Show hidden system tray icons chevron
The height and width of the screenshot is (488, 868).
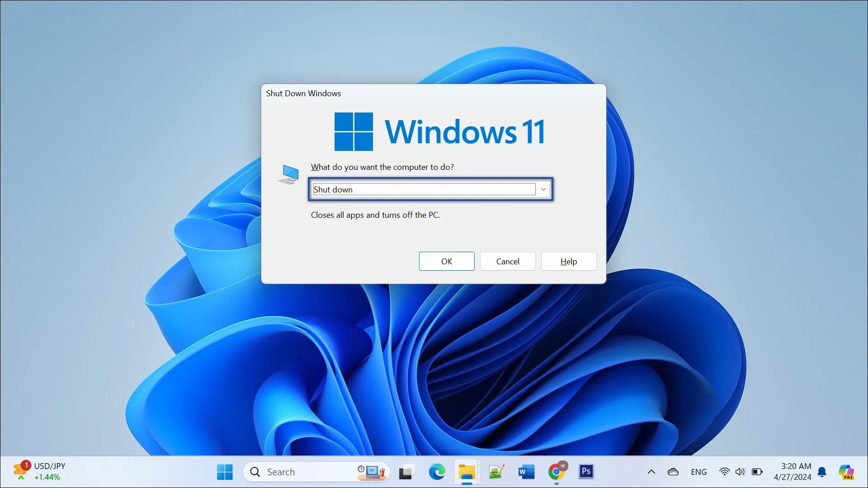click(x=651, y=472)
